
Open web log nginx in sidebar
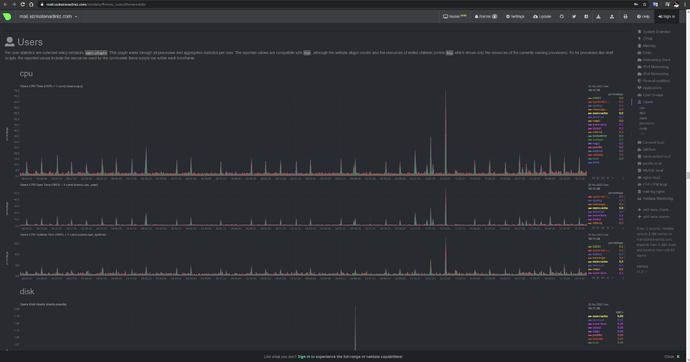click(x=651, y=192)
